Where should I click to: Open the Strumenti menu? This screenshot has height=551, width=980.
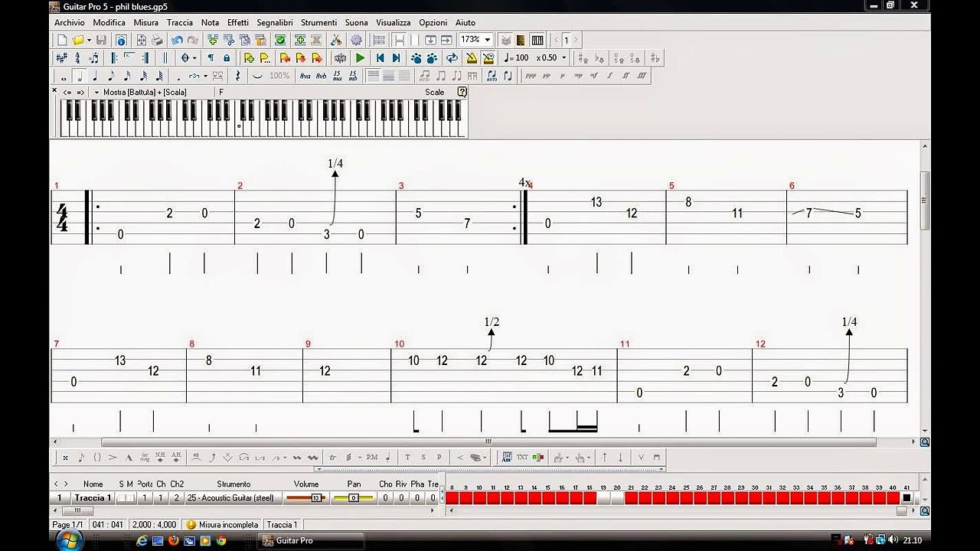pos(318,22)
